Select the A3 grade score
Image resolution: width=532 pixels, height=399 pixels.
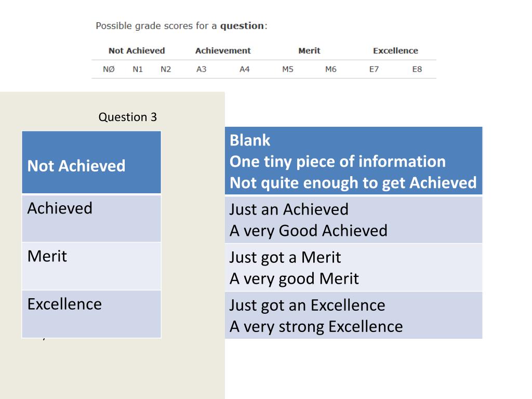(x=201, y=69)
